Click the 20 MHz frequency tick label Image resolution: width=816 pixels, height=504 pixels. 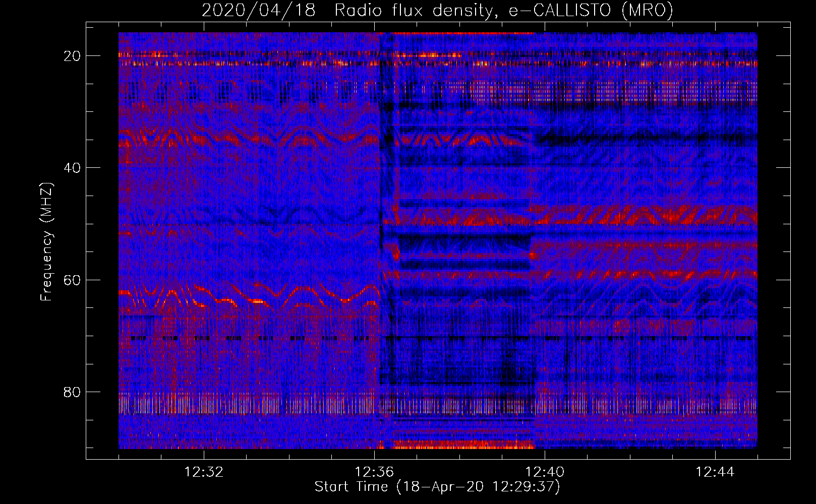tap(72, 56)
